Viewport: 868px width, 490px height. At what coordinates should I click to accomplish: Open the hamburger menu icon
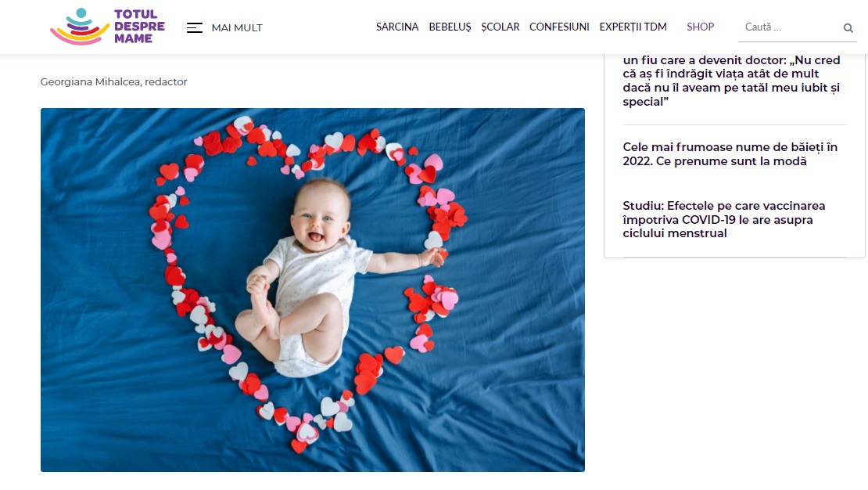(x=194, y=27)
